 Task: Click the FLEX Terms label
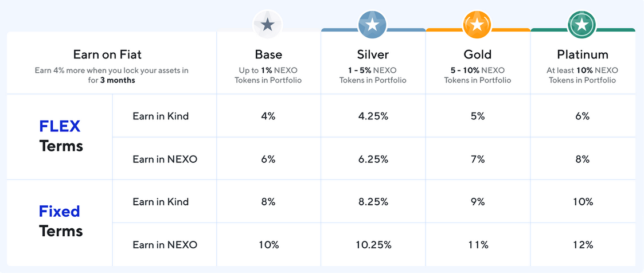pos(60,136)
